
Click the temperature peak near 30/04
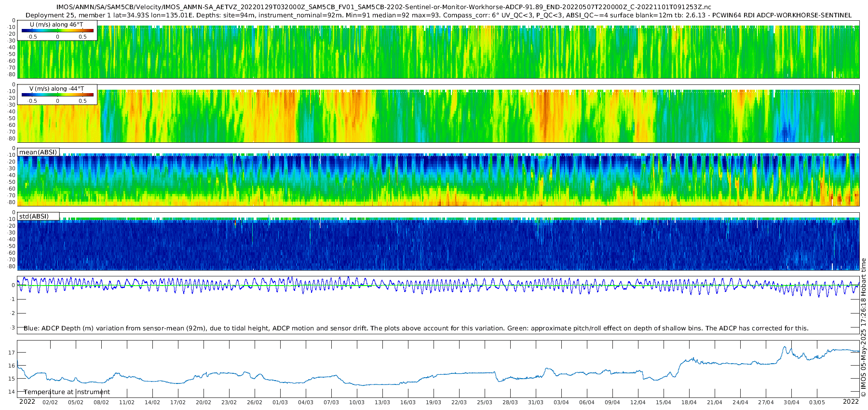click(x=785, y=347)
